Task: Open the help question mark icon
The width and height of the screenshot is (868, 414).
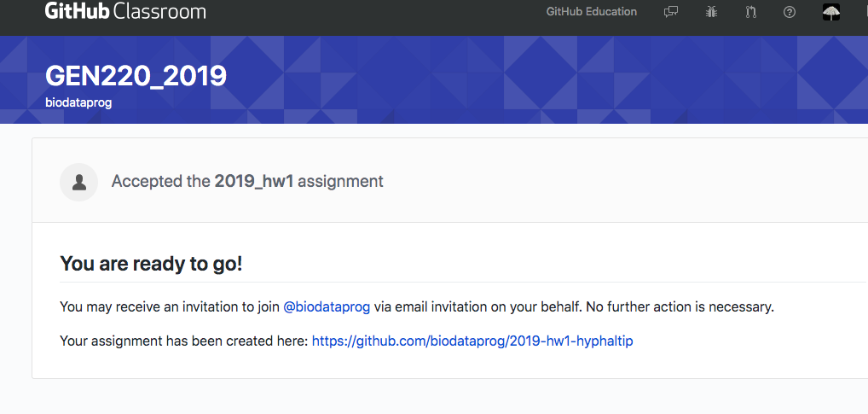Action: coord(790,12)
